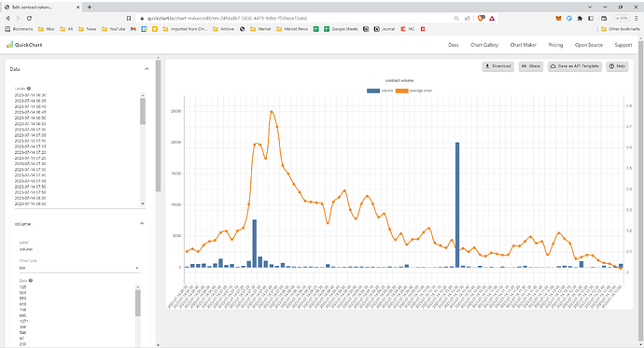This screenshot has height=348, width=644.
Task: Reload the QuickChart page
Action: (x=29, y=19)
